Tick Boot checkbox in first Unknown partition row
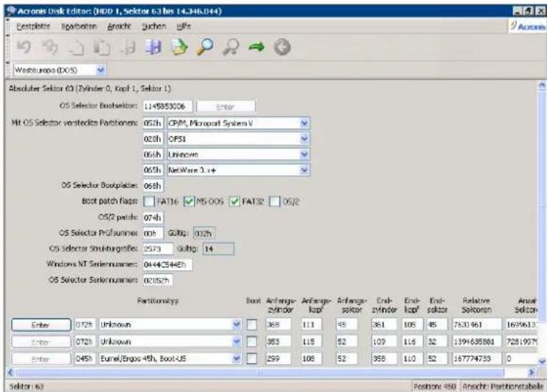This screenshot has height=392, width=547. 252,325
